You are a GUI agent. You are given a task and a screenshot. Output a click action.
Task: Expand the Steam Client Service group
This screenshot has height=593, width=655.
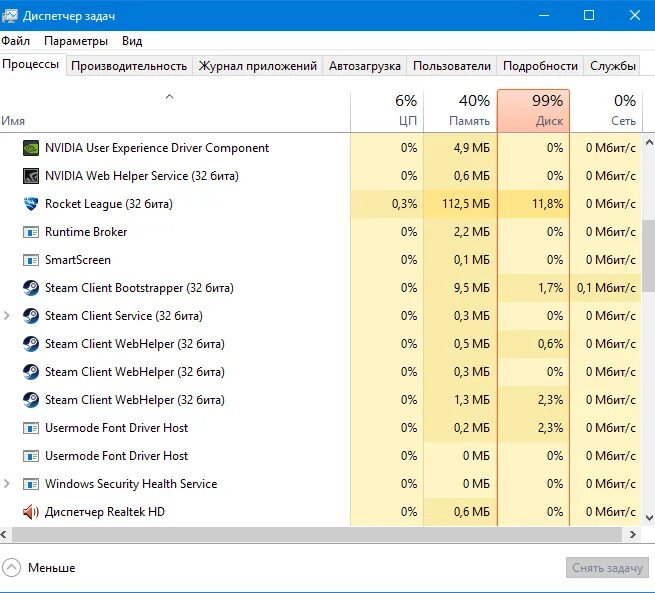point(6,316)
